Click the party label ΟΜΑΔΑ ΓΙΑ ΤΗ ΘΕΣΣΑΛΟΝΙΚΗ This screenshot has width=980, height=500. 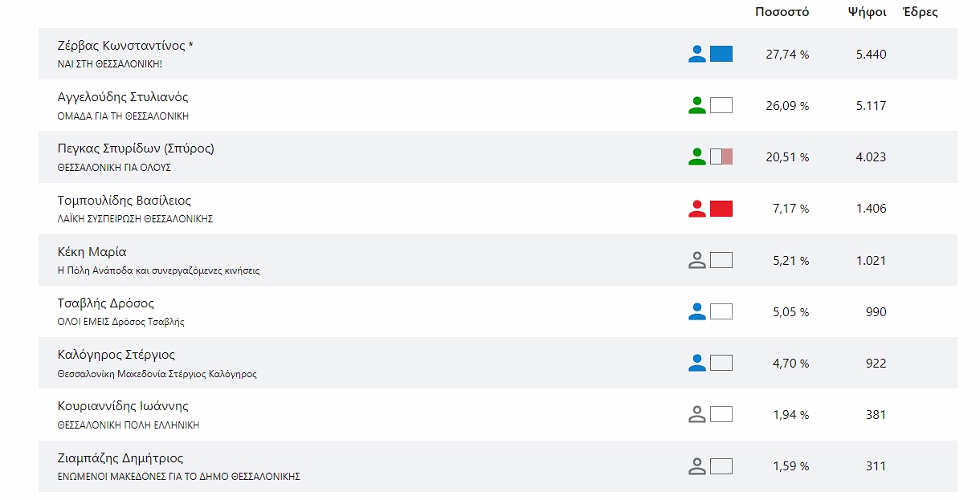tap(123, 116)
